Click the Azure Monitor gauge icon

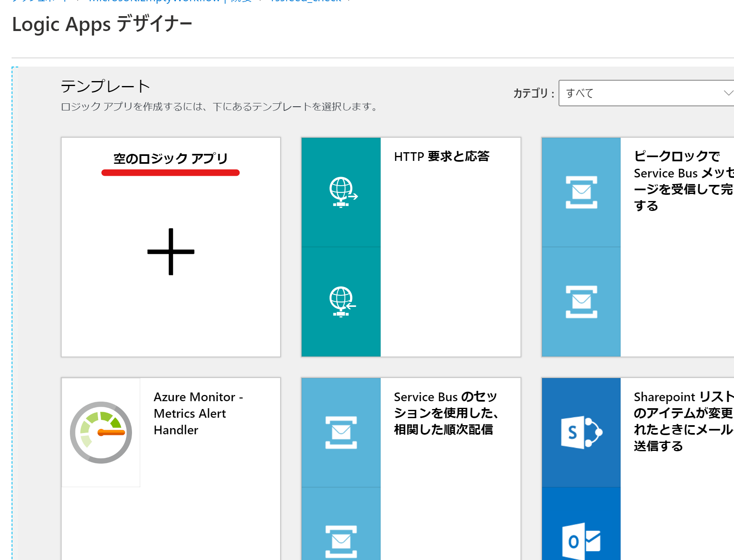click(x=101, y=433)
